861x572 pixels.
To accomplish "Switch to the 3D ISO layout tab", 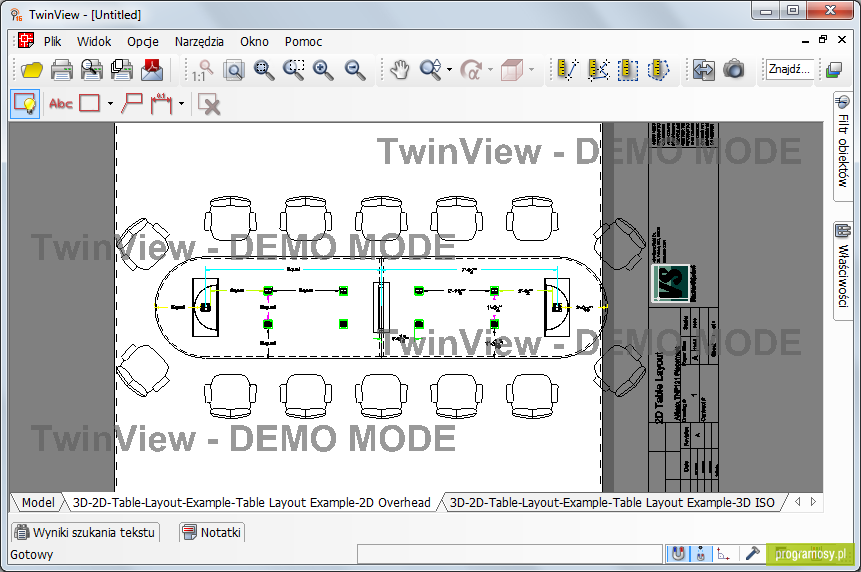I will [x=612, y=502].
